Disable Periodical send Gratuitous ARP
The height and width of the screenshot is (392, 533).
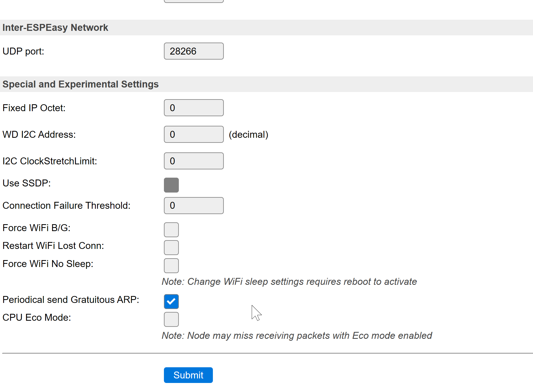point(171,302)
